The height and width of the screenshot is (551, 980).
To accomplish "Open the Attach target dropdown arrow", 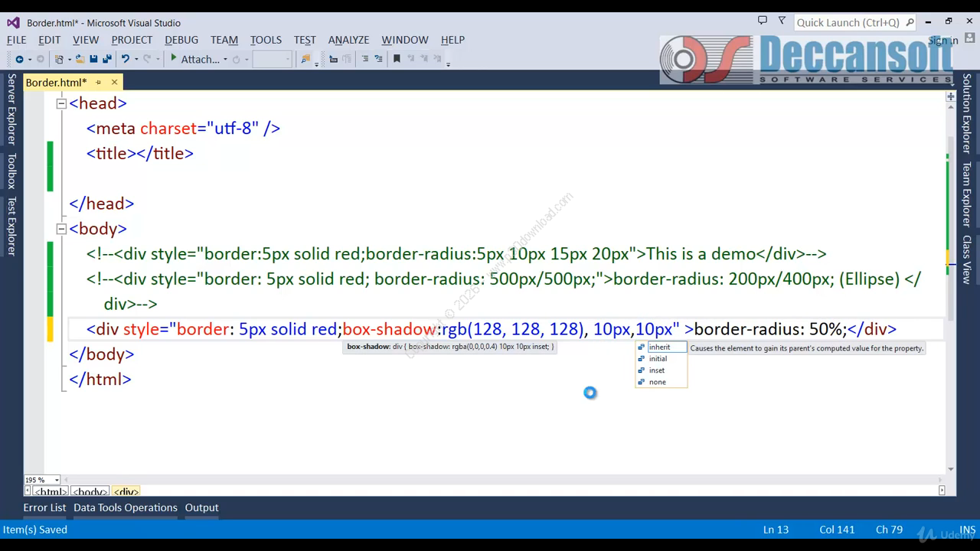I will (x=225, y=59).
